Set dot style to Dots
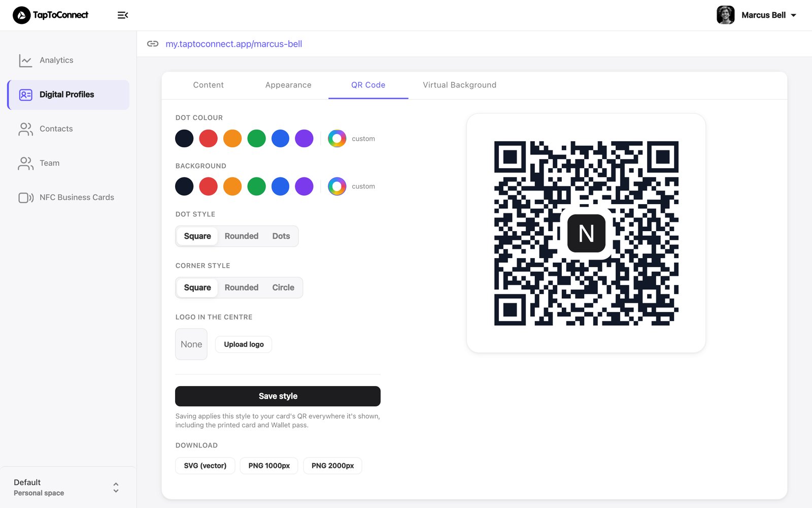812x508 pixels. [x=281, y=236]
